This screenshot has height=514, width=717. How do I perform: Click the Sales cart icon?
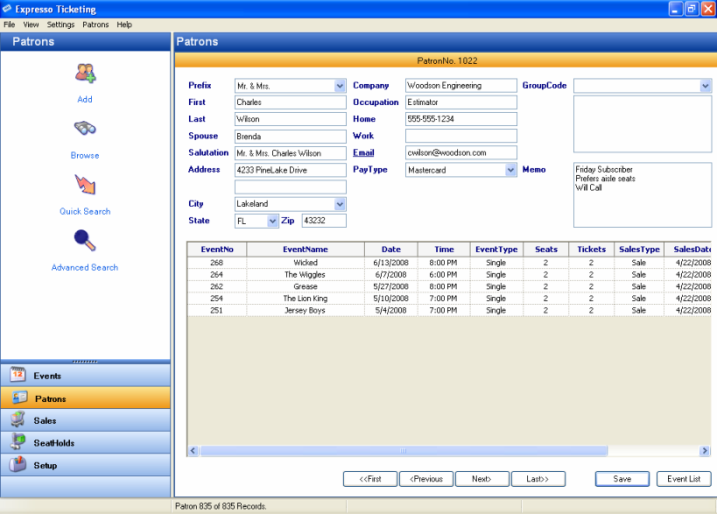coord(18,420)
